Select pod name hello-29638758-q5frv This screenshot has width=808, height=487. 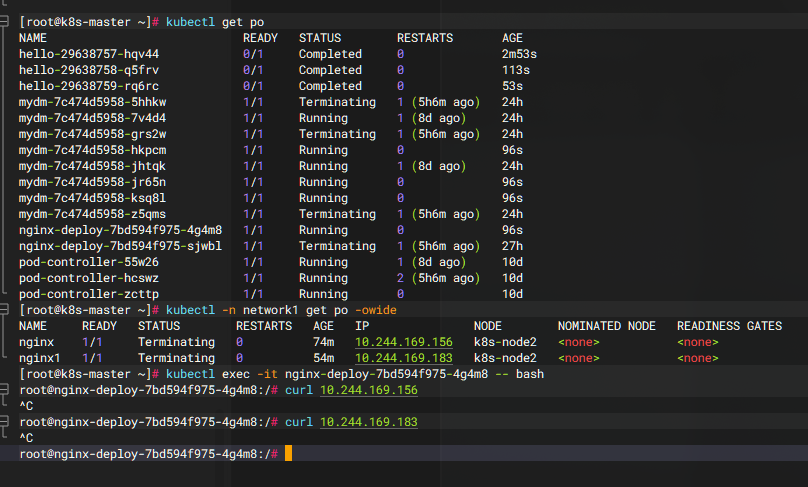[x=89, y=70]
